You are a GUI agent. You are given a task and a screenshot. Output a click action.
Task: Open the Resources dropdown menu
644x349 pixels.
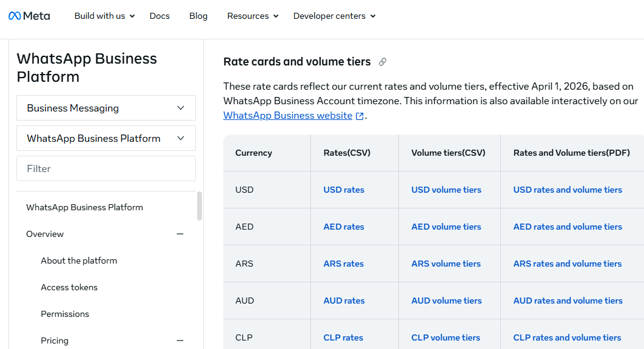pyautogui.click(x=253, y=16)
